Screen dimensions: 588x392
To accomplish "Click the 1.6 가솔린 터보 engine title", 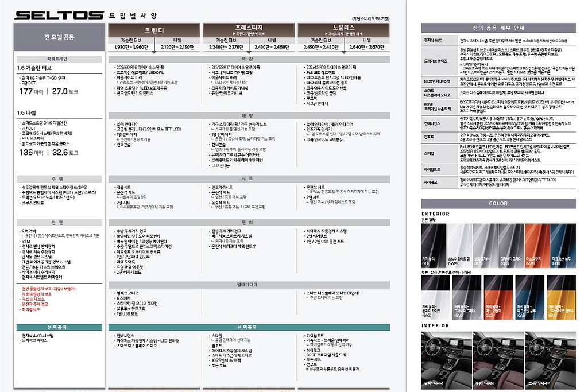I will [34, 68].
